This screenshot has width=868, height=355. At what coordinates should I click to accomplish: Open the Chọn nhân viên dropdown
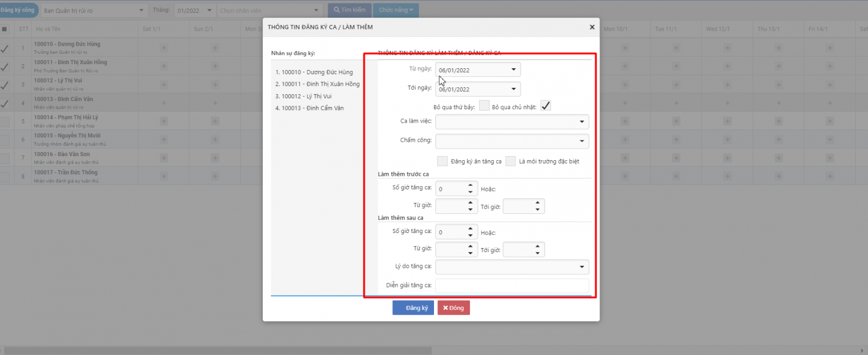coord(269,10)
